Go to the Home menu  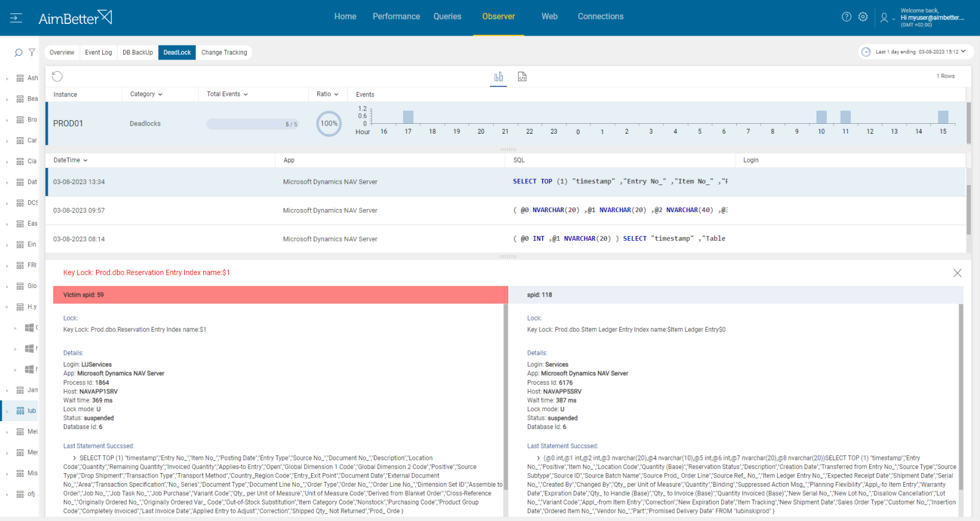tap(345, 17)
